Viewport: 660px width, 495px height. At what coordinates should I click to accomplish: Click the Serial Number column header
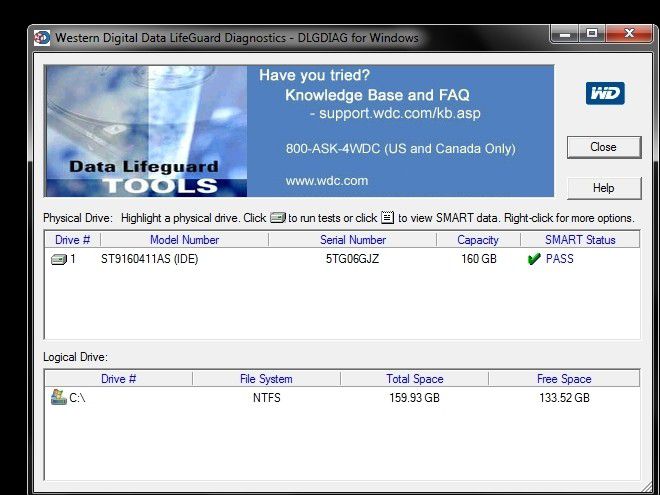click(x=353, y=240)
